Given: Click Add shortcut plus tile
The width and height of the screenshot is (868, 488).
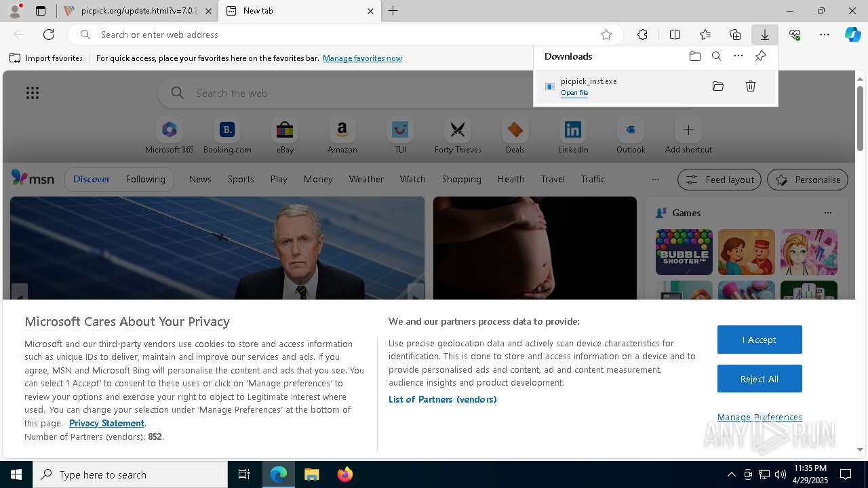Looking at the screenshot, I should pyautogui.click(x=688, y=136).
